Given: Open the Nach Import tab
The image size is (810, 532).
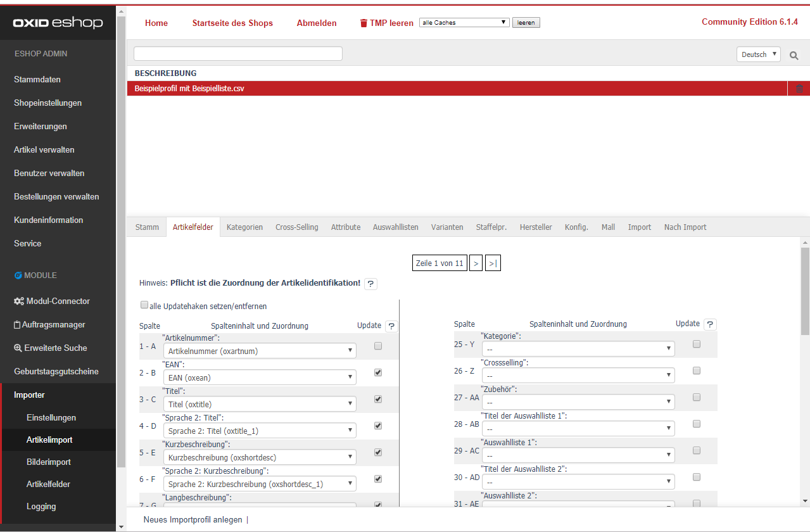Looking at the screenshot, I should 685,227.
